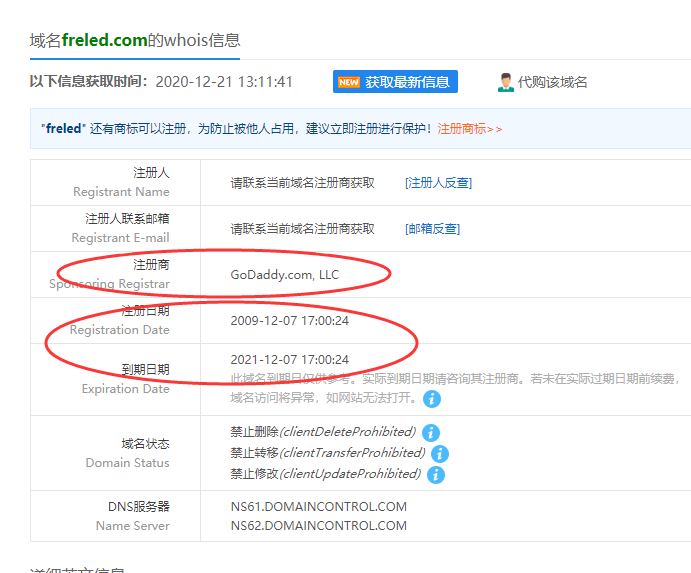Click the person icon before 代购该域名

click(x=506, y=82)
